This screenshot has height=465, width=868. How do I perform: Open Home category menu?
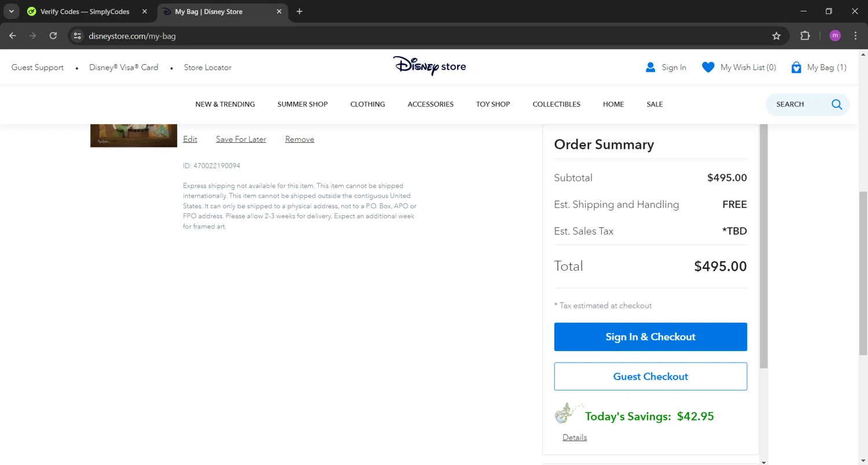613,104
